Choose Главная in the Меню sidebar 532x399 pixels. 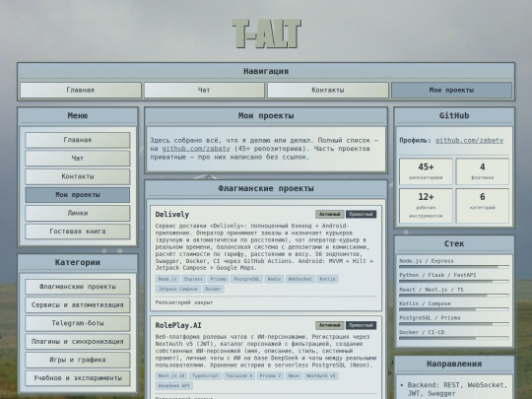pos(78,140)
